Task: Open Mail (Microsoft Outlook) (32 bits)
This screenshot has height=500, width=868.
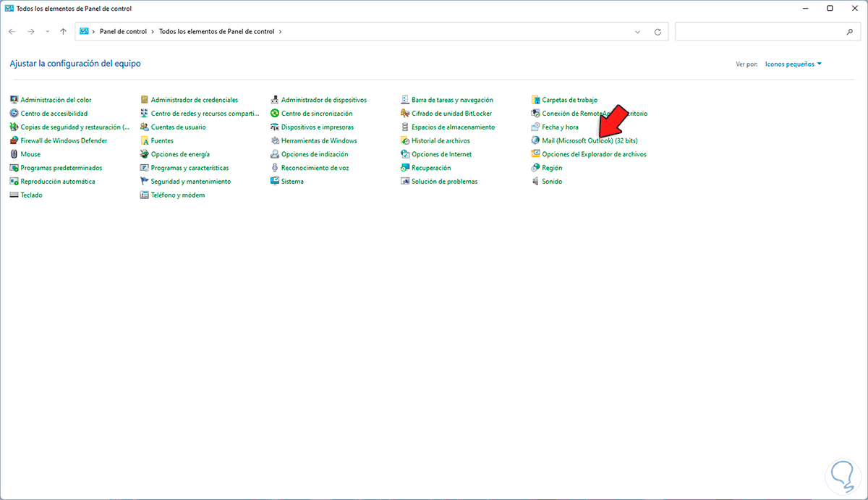Action: click(x=571, y=140)
